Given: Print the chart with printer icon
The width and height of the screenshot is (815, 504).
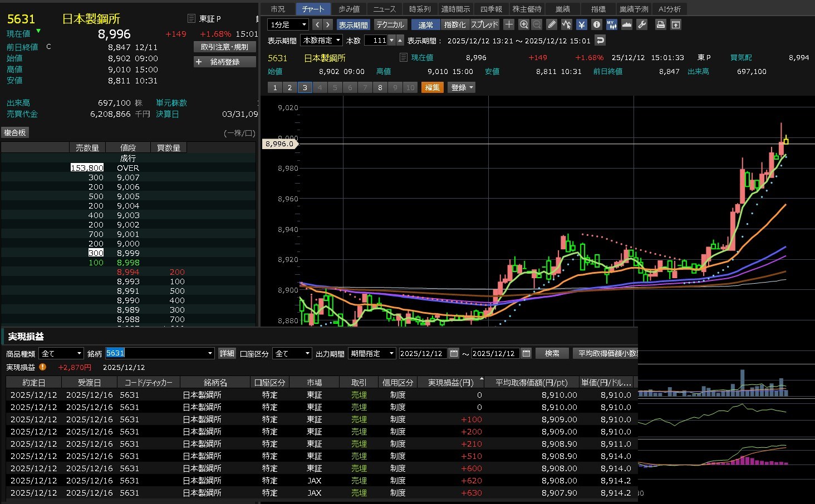Looking at the screenshot, I should pyautogui.click(x=660, y=24).
